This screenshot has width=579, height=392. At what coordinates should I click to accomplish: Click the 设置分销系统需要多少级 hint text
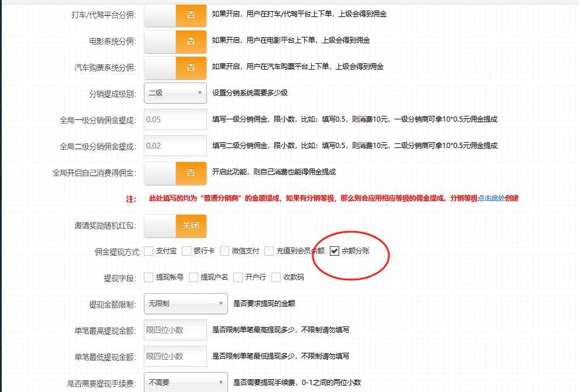coord(250,93)
